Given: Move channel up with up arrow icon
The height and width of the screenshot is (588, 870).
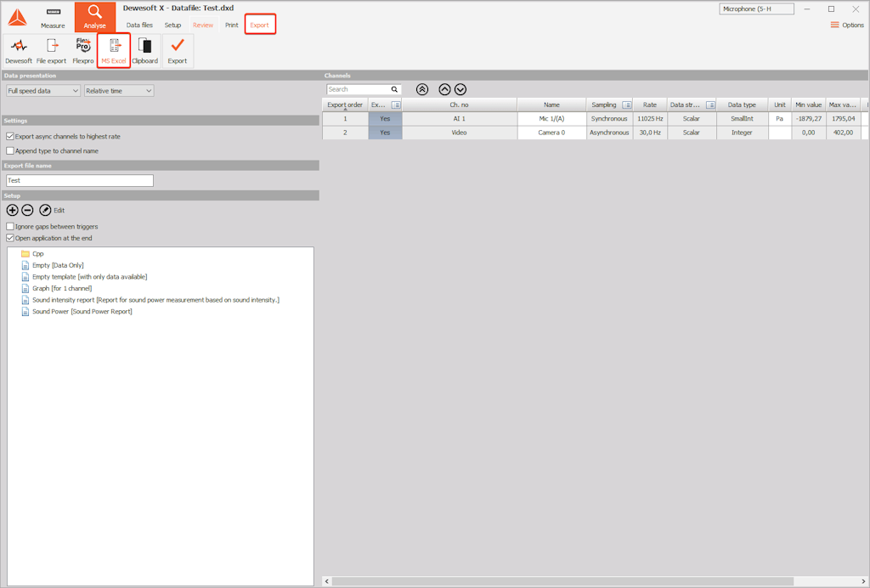Looking at the screenshot, I should click(444, 89).
